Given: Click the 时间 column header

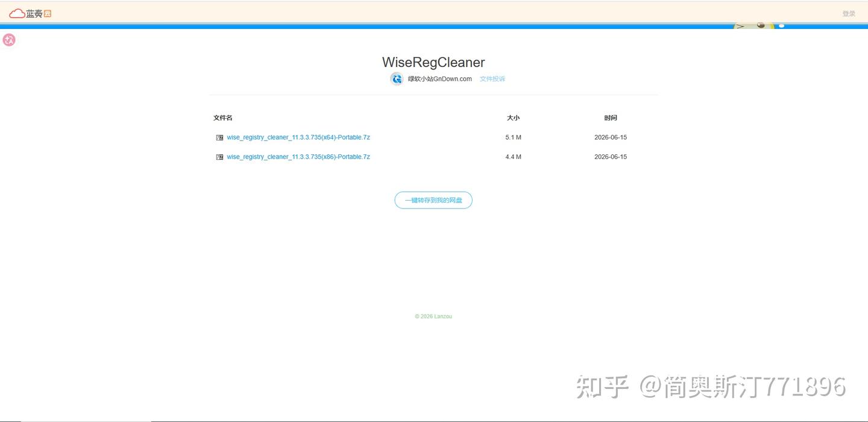Looking at the screenshot, I should tap(611, 118).
